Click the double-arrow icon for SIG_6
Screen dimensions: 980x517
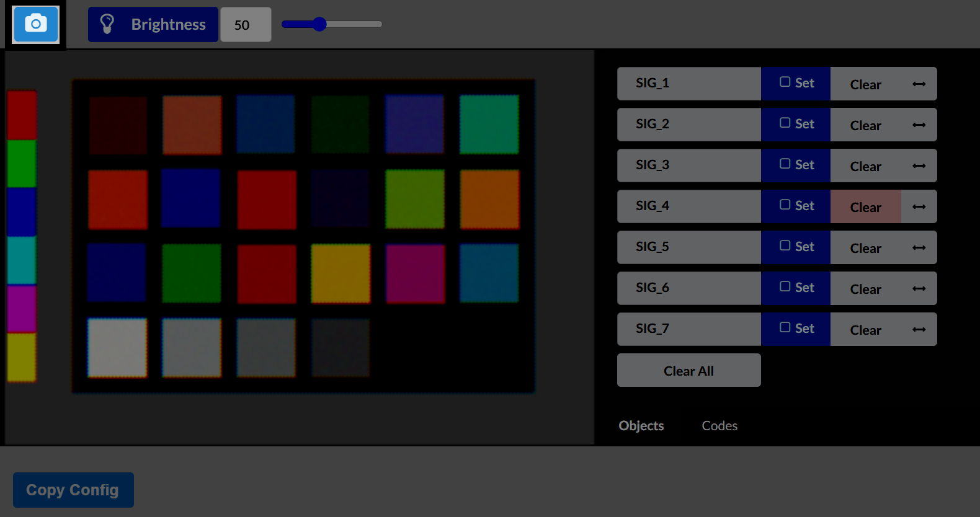coord(919,288)
